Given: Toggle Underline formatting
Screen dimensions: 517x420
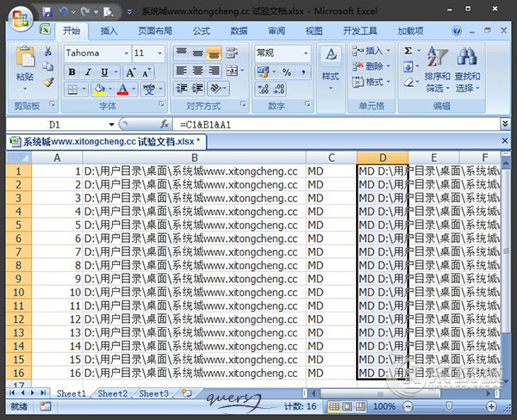Looking at the screenshot, I should click(x=104, y=72).
